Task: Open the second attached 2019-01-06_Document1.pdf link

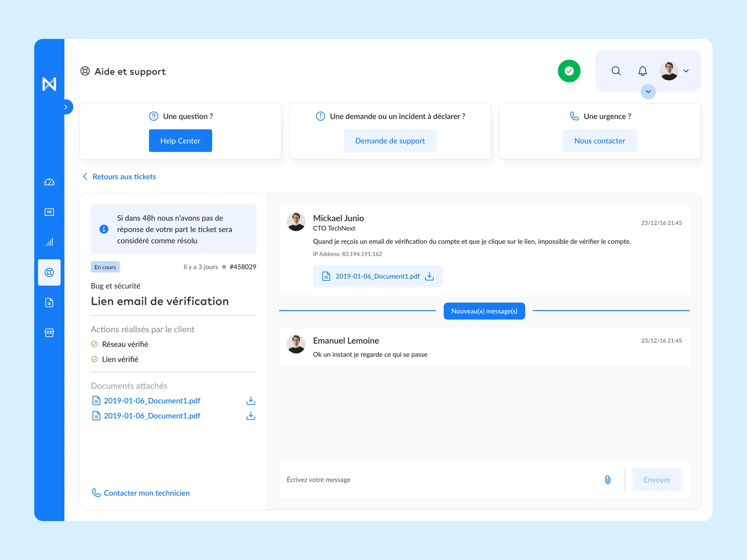Action: (x=146, y=416)
